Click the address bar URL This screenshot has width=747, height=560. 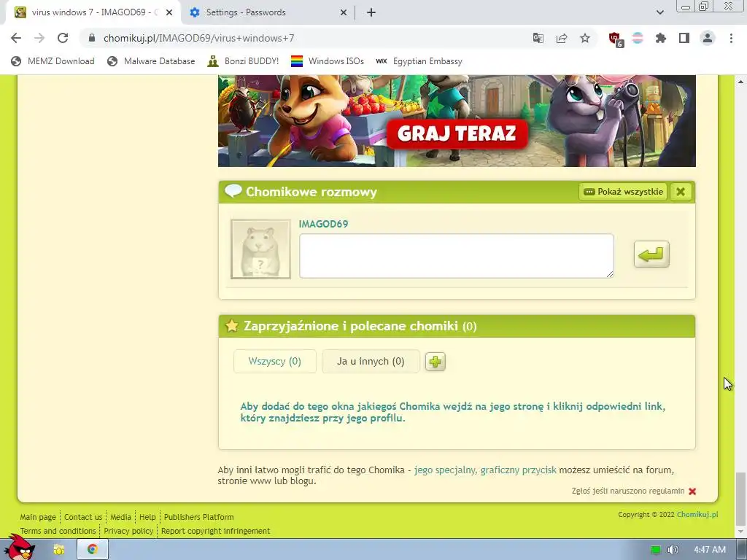(198, 38)
